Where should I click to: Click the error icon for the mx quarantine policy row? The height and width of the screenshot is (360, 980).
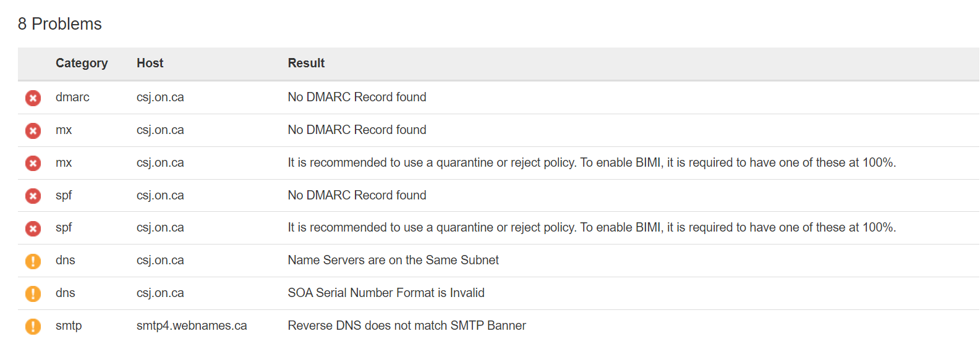pos(33,163)
